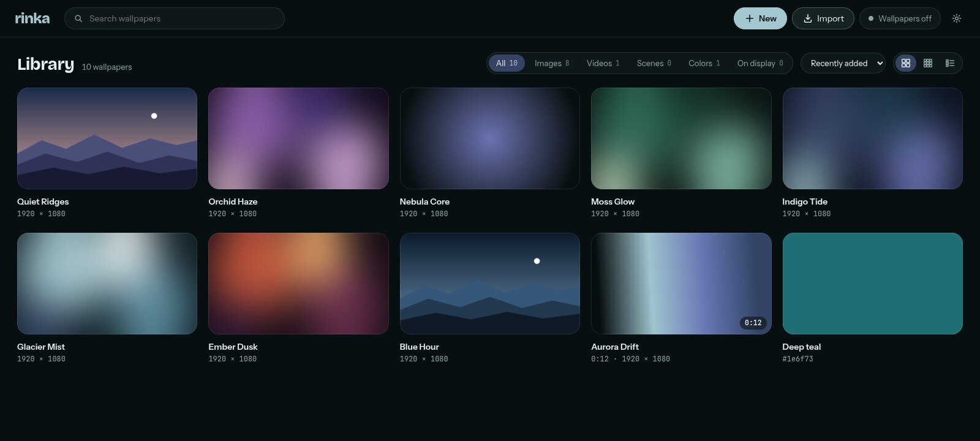
Task: Click the rinka logo
Action: [x=32, y=18]
